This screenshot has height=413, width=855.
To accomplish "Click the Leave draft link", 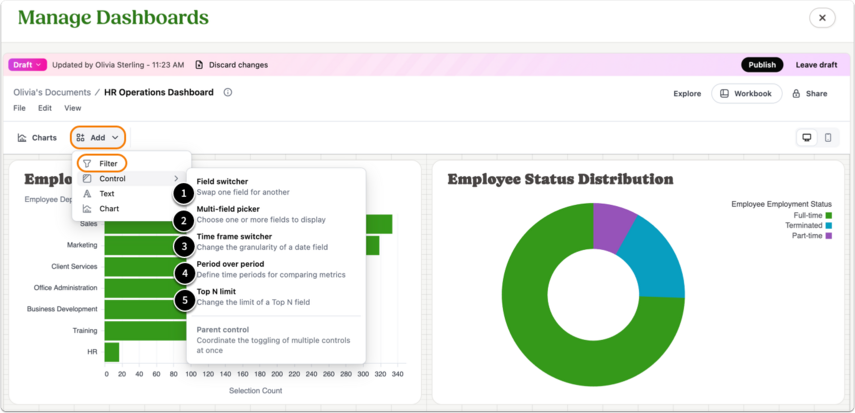I will (816, 65).
